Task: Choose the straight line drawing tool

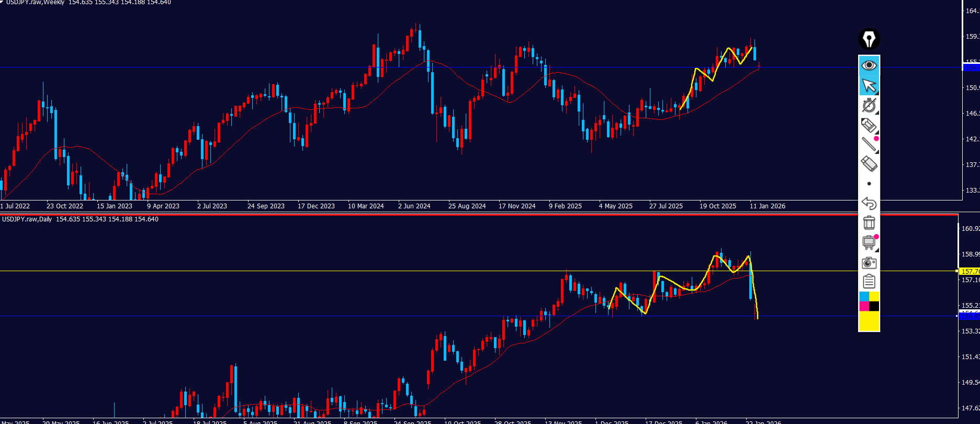Action: (869, 144)
